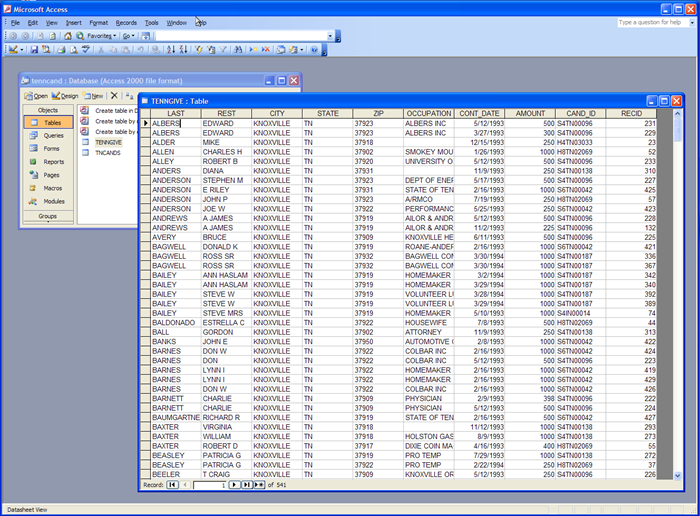Click Filter By Selection icon

click(x=199, y=50)
